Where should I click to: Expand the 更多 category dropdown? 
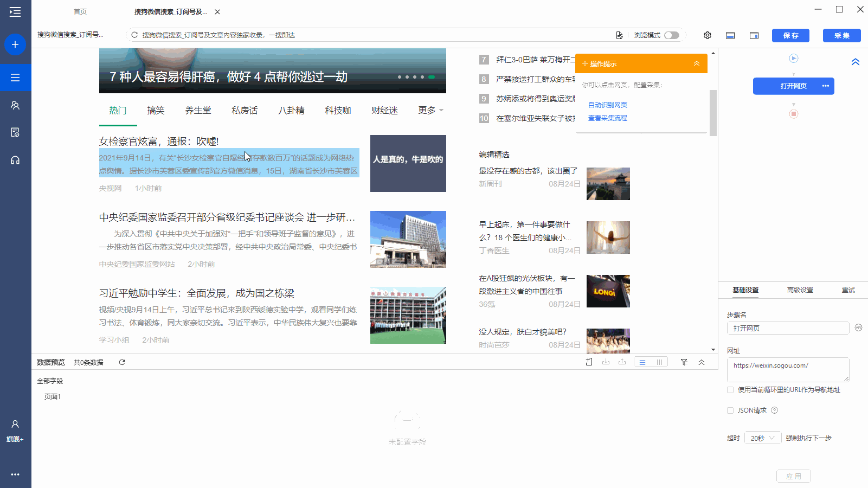[x=430, y=111]
